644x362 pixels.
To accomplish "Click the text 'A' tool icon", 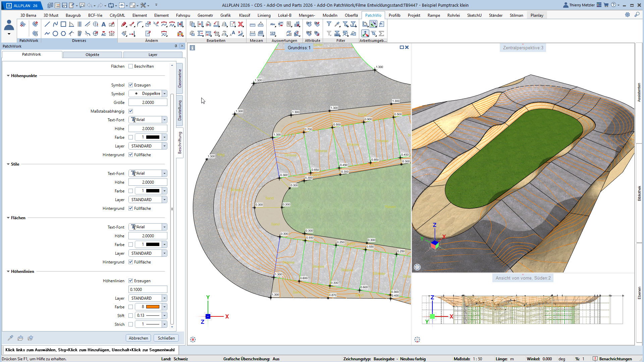I will coord(104,24).
